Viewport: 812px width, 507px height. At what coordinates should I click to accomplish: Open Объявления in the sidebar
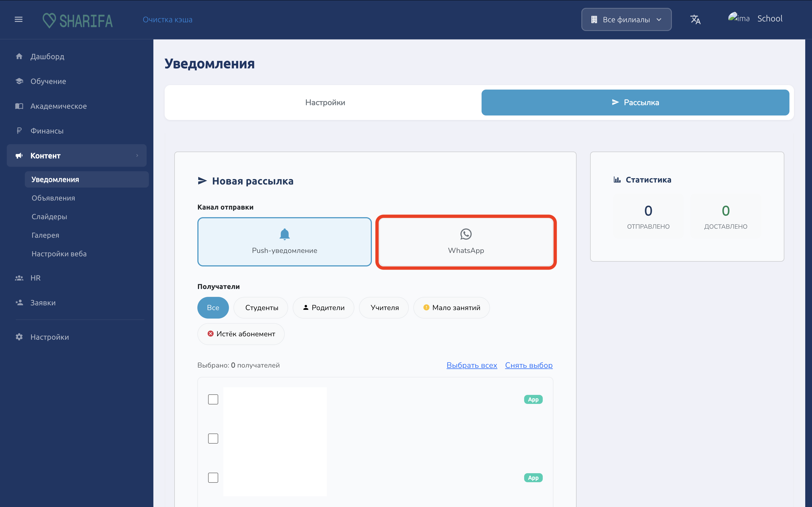(53, 198)
